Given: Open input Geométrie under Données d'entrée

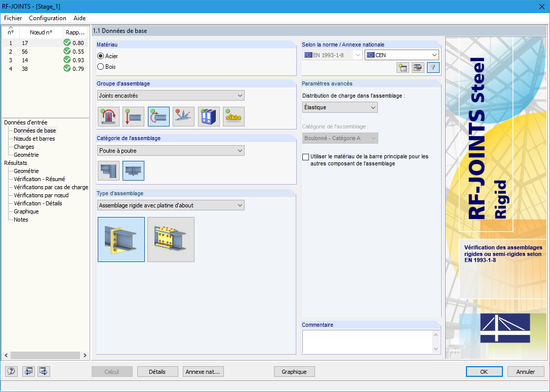Looking at the screenshot, I should tap(26, 154).
